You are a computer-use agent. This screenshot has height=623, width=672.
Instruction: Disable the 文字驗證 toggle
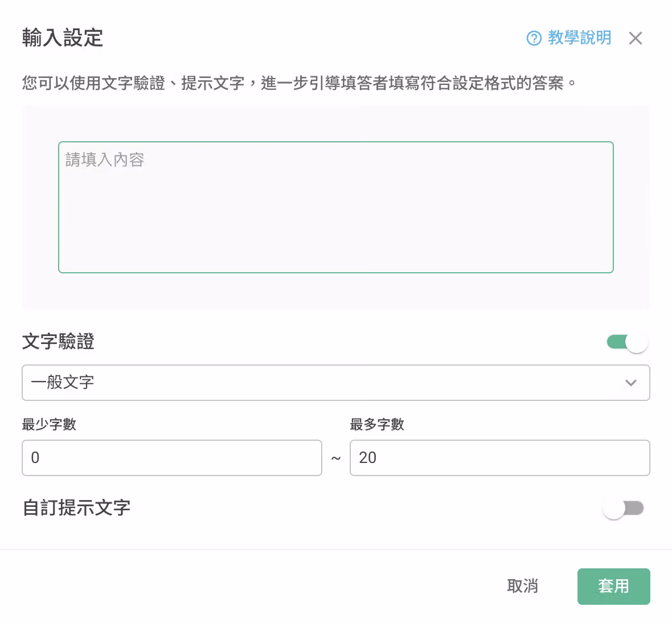pos(628,342)
